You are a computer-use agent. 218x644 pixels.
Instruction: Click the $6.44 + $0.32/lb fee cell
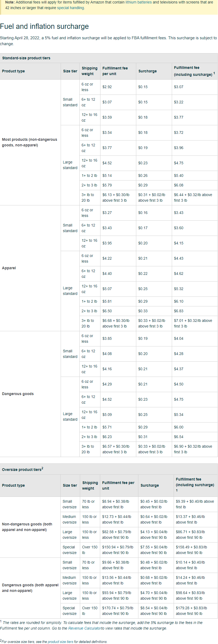pyautogui.click(x=193, y=198)
